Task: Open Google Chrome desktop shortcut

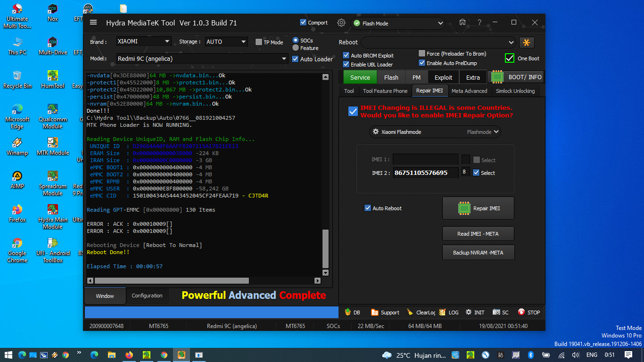Action: (x=17, y=250)
